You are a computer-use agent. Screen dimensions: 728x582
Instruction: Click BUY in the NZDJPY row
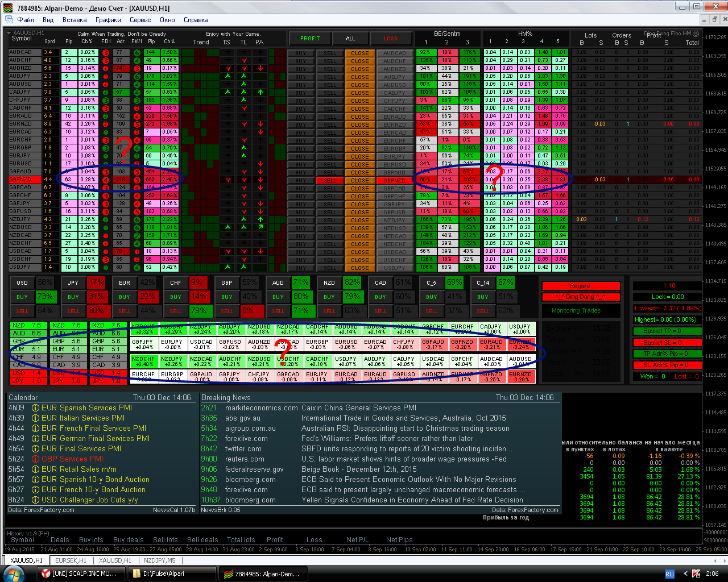(301, 220)
